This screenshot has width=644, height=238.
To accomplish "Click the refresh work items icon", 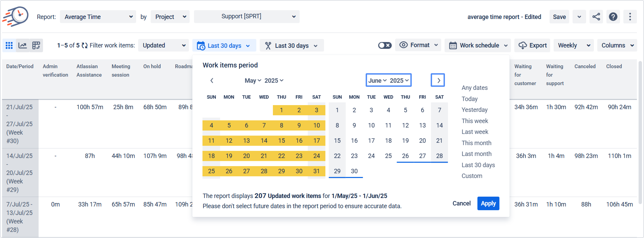I will [84, 45].
